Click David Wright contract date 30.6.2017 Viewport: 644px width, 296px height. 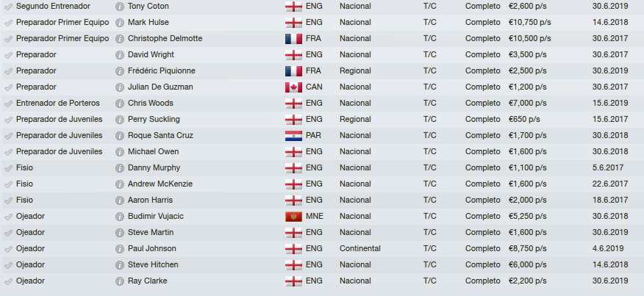(x=610, y=54)
